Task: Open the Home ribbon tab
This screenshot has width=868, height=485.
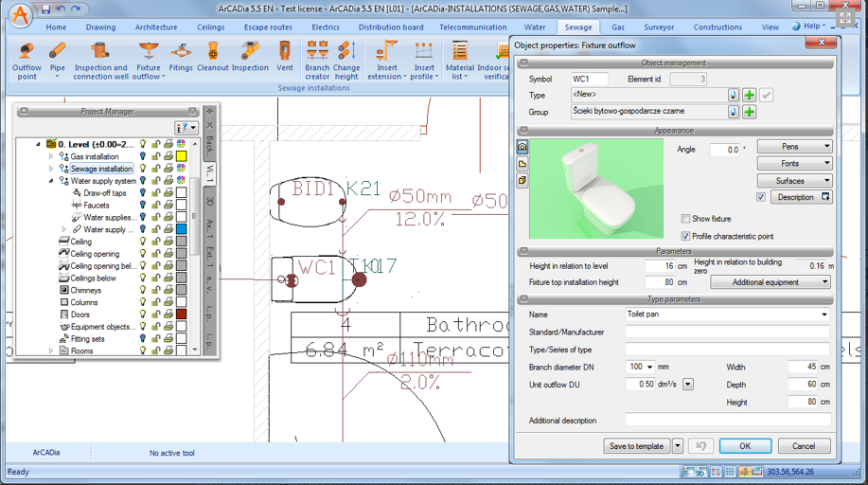Action: pyautogui.click(x=56, y=27)
